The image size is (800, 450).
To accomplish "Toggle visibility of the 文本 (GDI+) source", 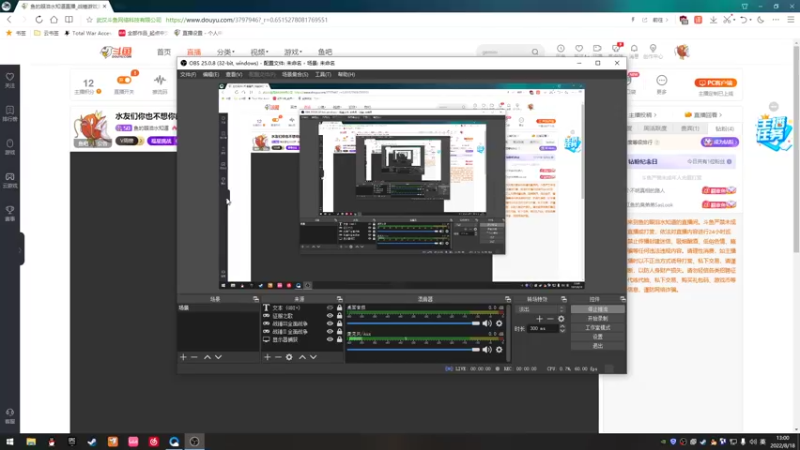I will [330, 308].
